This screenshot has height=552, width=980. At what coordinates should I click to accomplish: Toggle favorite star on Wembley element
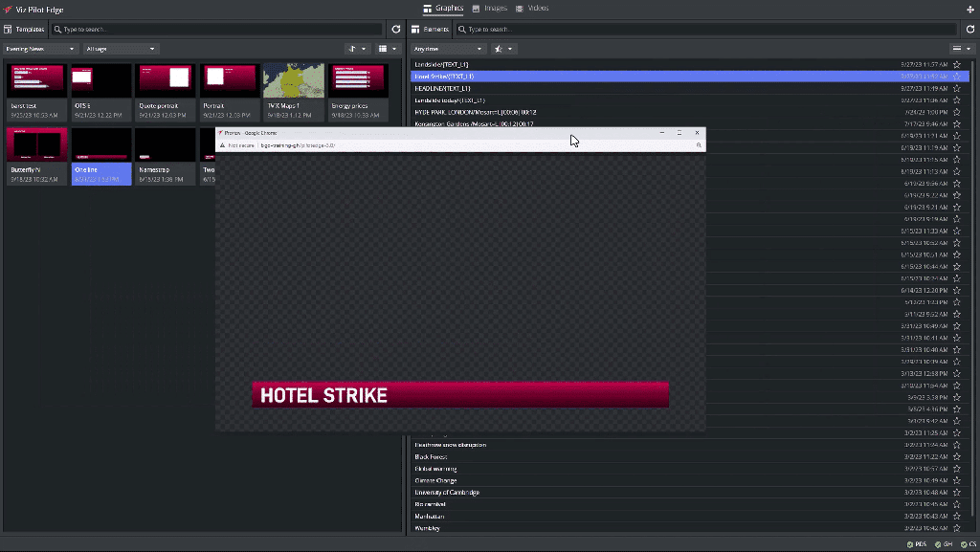[x=957, y=528]
